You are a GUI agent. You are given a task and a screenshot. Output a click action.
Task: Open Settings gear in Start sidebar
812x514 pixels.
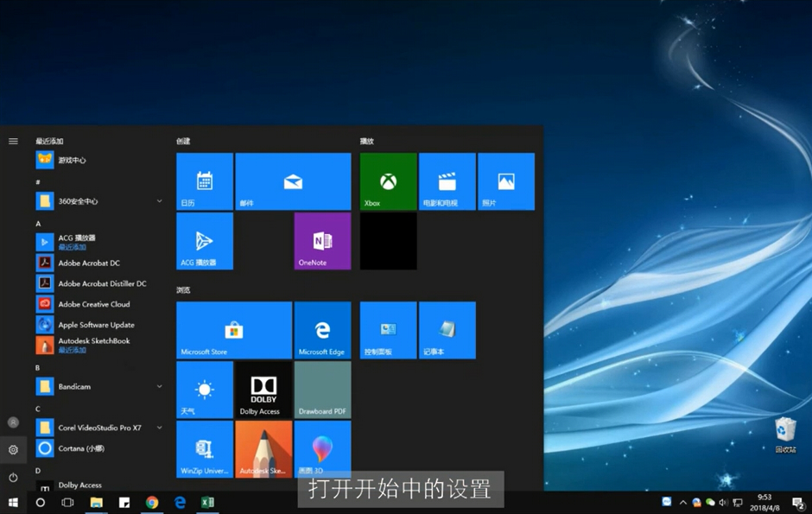click(14, 450)
